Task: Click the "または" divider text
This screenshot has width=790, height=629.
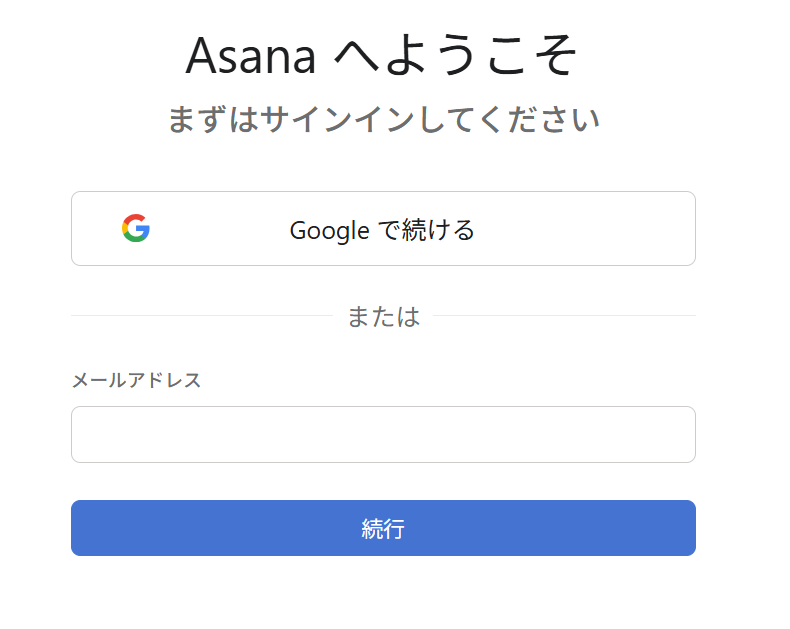Action: pyautogui.click(x=383, y=316)
